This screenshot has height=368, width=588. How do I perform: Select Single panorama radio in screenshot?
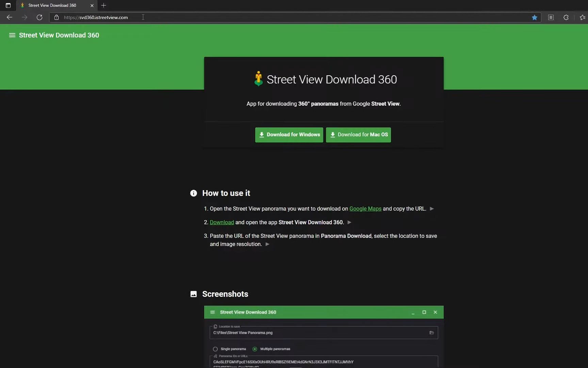pyautogui.click(x=215, y=349)
